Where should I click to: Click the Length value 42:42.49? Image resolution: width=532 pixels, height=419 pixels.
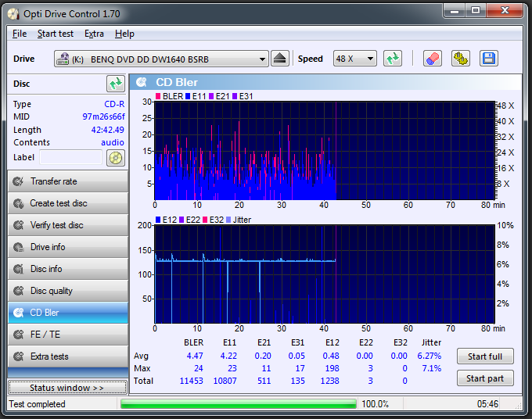pyautogui.click(x=107, y=130)
